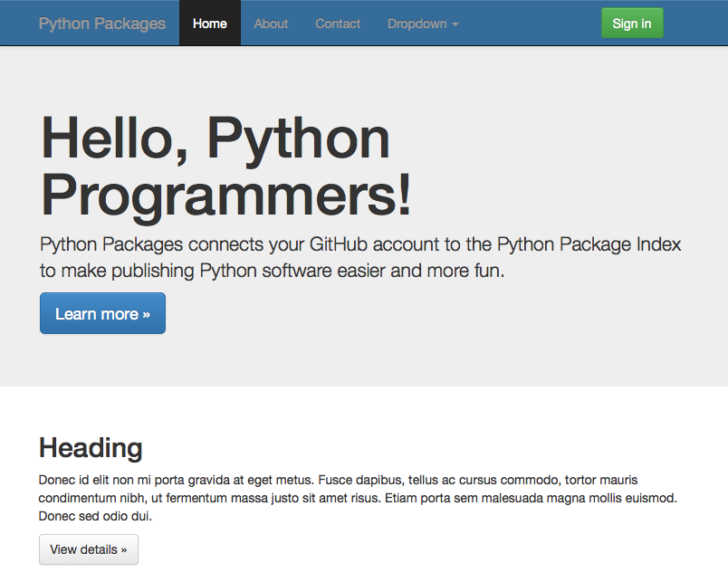Open the About page link

[x=271, y=24]
